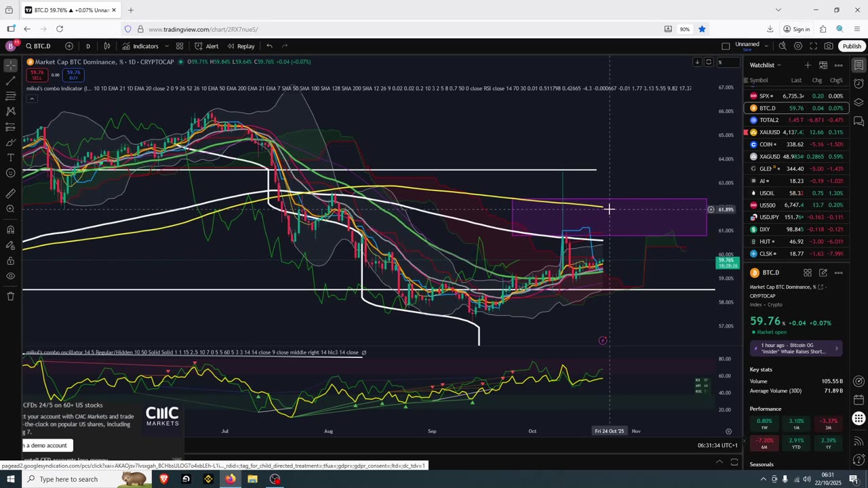Expand the Unnamed layout dropdown arrow

766,46
